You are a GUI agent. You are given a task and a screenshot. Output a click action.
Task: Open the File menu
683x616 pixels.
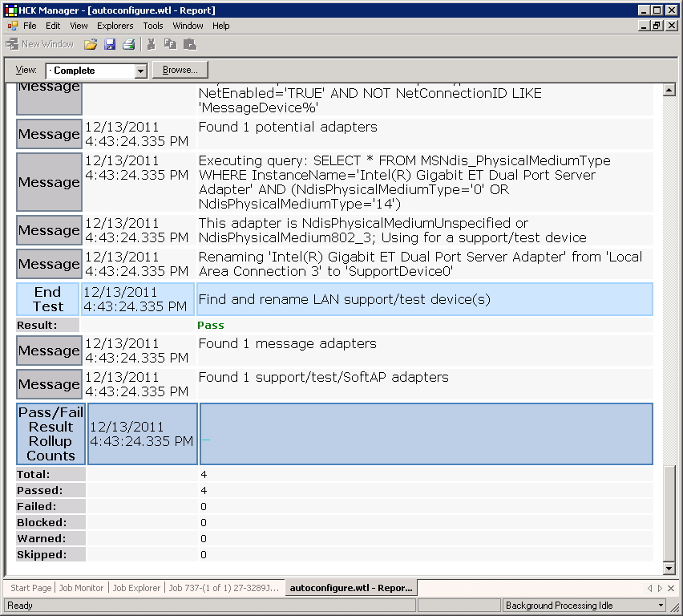click(30, 26)
